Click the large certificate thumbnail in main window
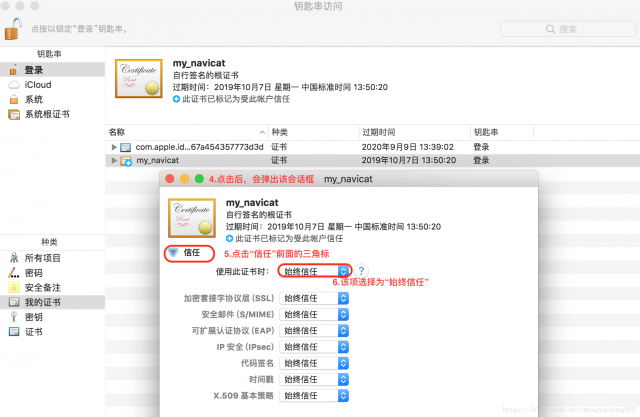This screenshot has width=640, height=417. pos(139,78)
